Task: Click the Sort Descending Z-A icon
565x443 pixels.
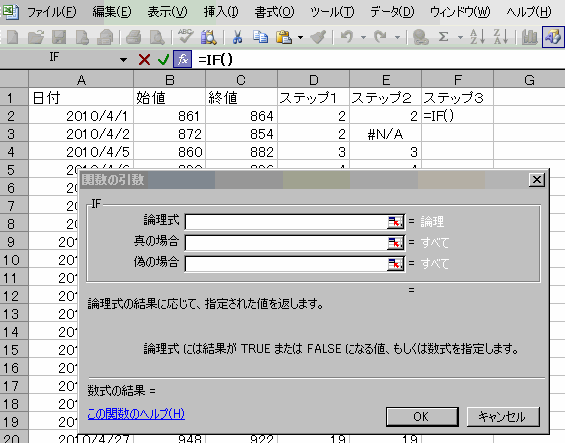Action: (501, 37)
